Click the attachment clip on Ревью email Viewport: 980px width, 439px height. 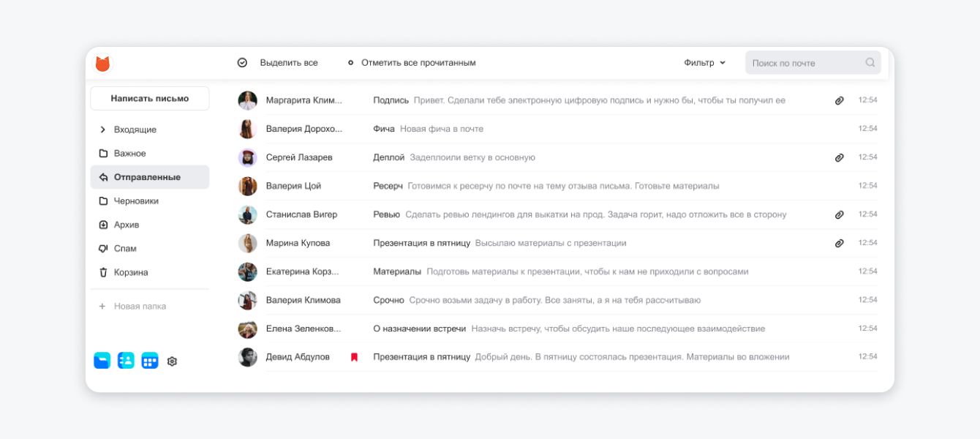[x=840, y=214]
